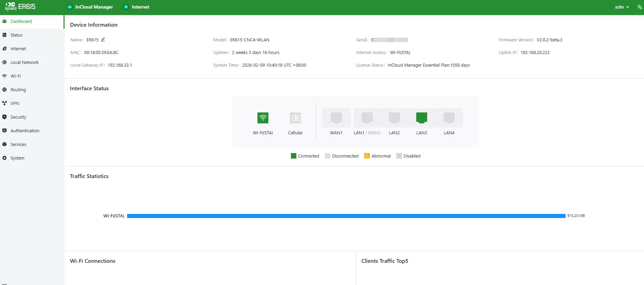Viewport: 644px width, 285px height.
Task: Click firmware version V2.0.2-beta.3 text
Action: coord(549,40)
